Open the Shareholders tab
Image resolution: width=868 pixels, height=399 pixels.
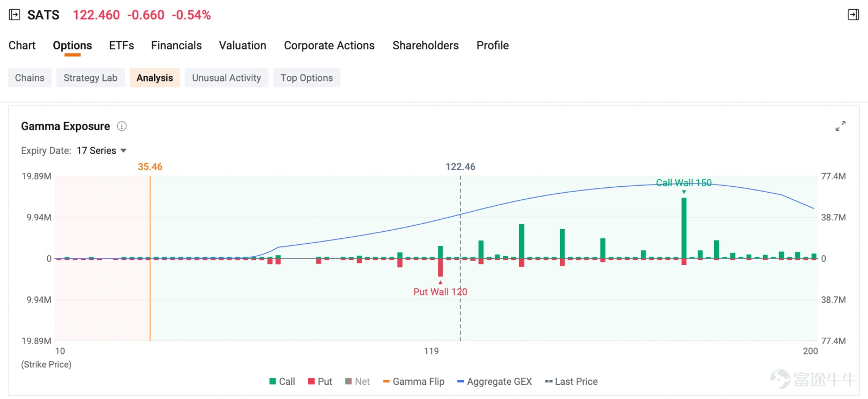coord(426,46)
